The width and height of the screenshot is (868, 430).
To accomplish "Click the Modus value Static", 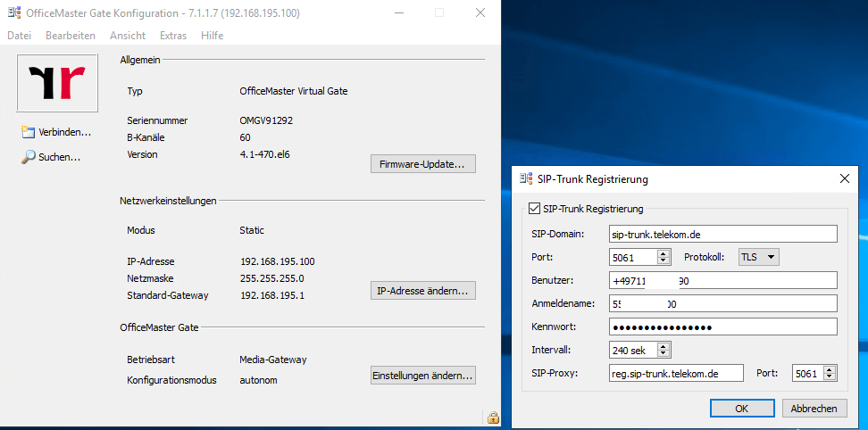I will coord(252,230).
